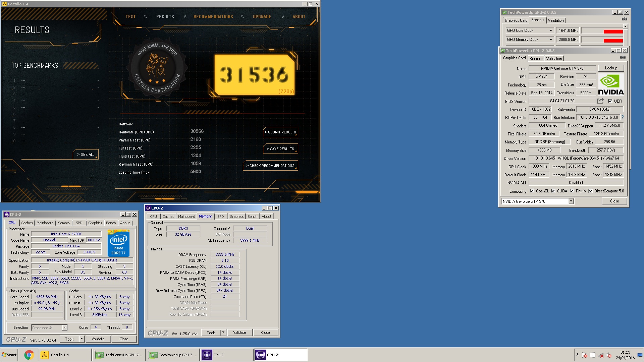Toggle the PhysX checkbox
644x362 pixels.
[572, 191]
